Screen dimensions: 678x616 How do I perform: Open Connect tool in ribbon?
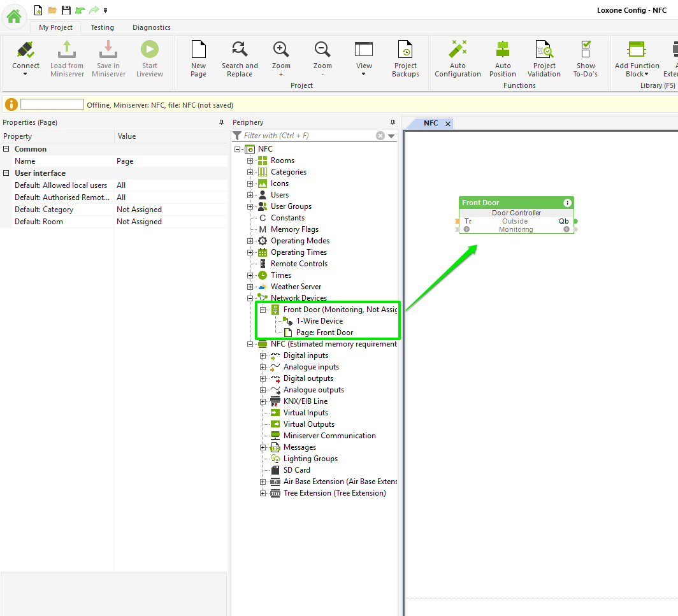click(25, 59)
